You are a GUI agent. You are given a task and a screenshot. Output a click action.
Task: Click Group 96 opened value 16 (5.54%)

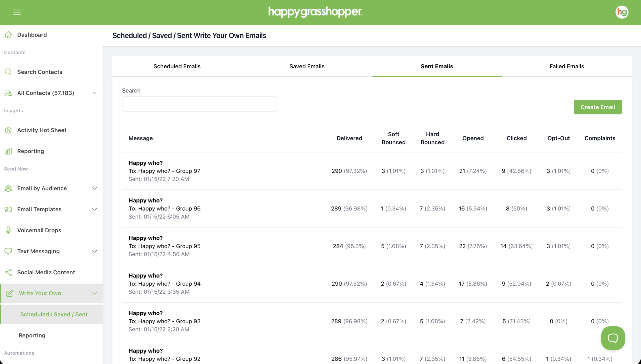(473, 209)
